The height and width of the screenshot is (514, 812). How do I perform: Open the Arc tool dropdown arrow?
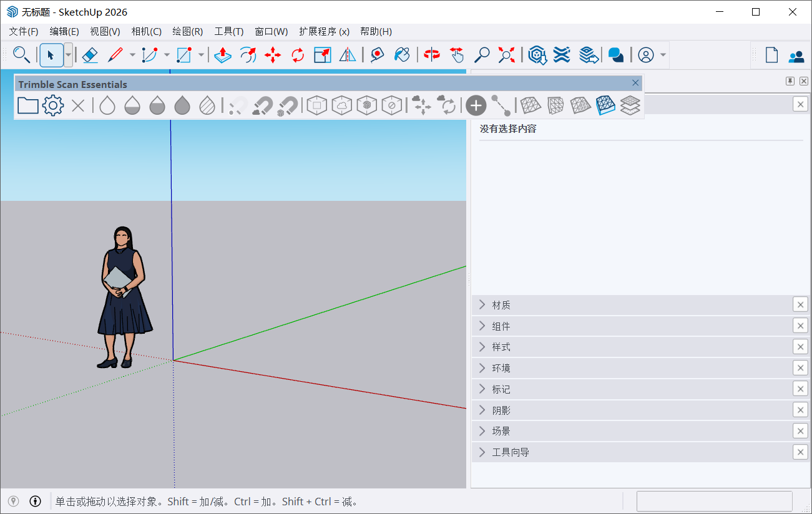[x=167, y=55]
